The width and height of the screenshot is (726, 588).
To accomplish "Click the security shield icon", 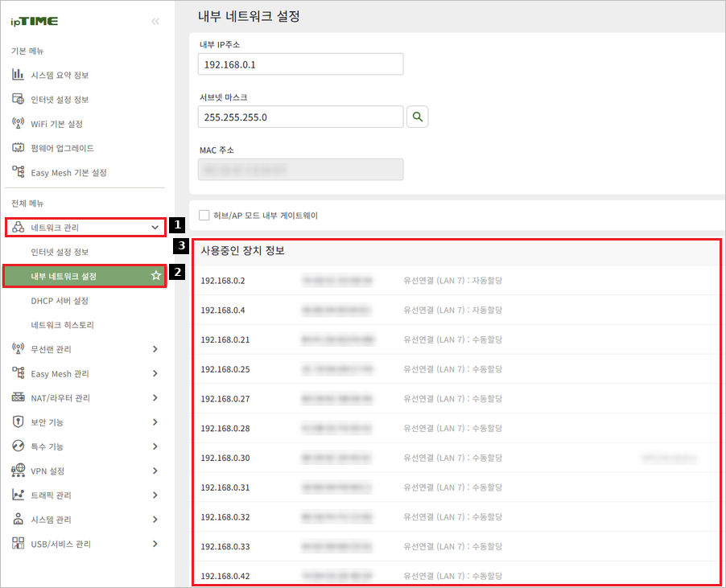I will 18,422.
